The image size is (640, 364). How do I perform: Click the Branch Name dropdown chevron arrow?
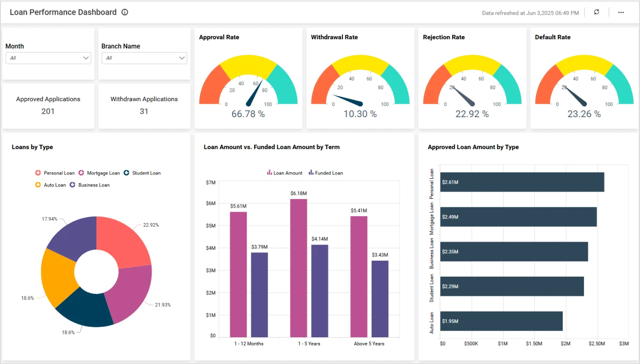coord(182,58)
